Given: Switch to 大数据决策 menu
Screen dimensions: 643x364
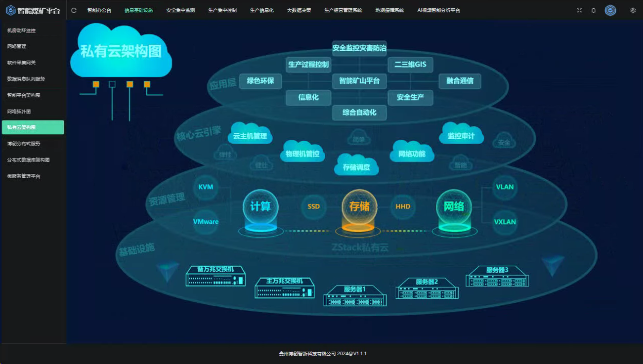Looking at the screenshot, I should pos(299,10).
